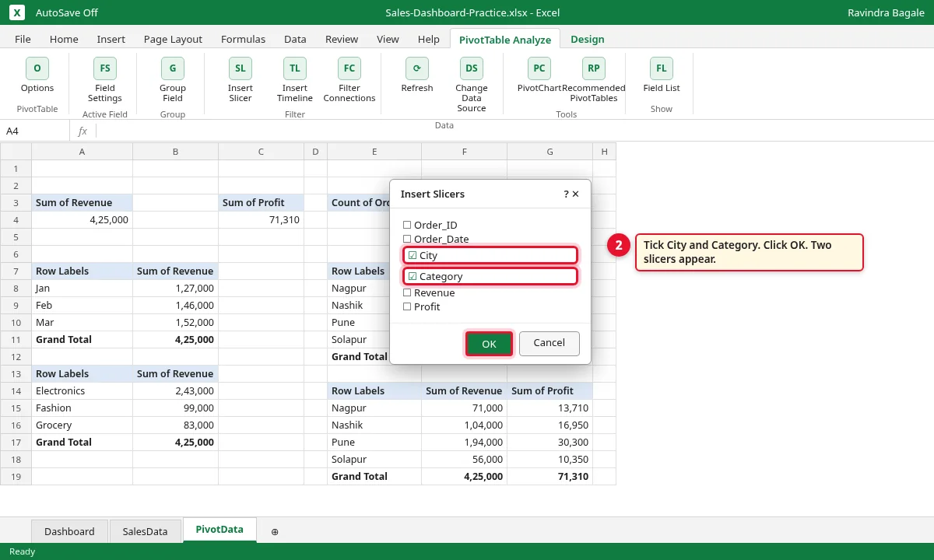Click the Insert Timeline icon

[x=295, y=68]
